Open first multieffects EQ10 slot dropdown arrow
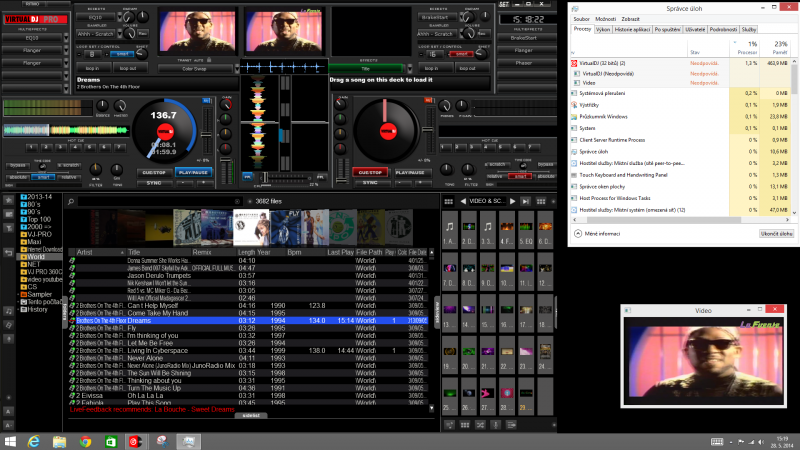This screenshot has width=800, height=450. [66, 38]
